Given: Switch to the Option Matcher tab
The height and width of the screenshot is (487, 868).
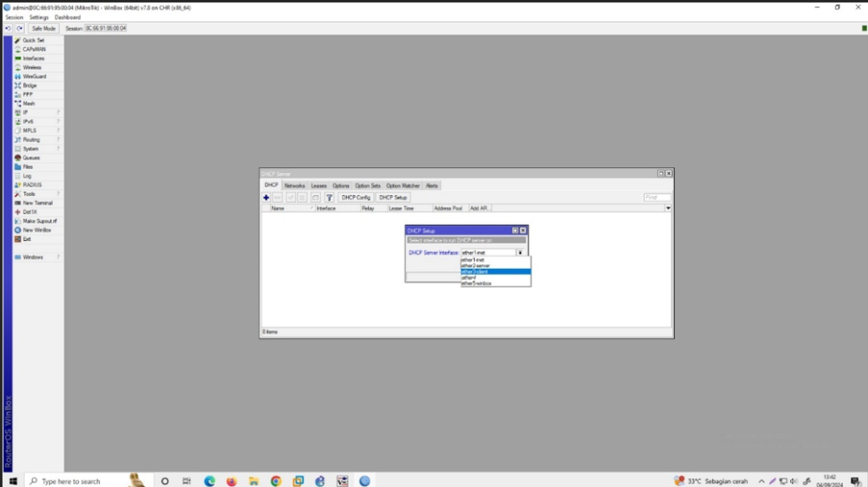Looking at the screenshot, I should pos(403,186).
